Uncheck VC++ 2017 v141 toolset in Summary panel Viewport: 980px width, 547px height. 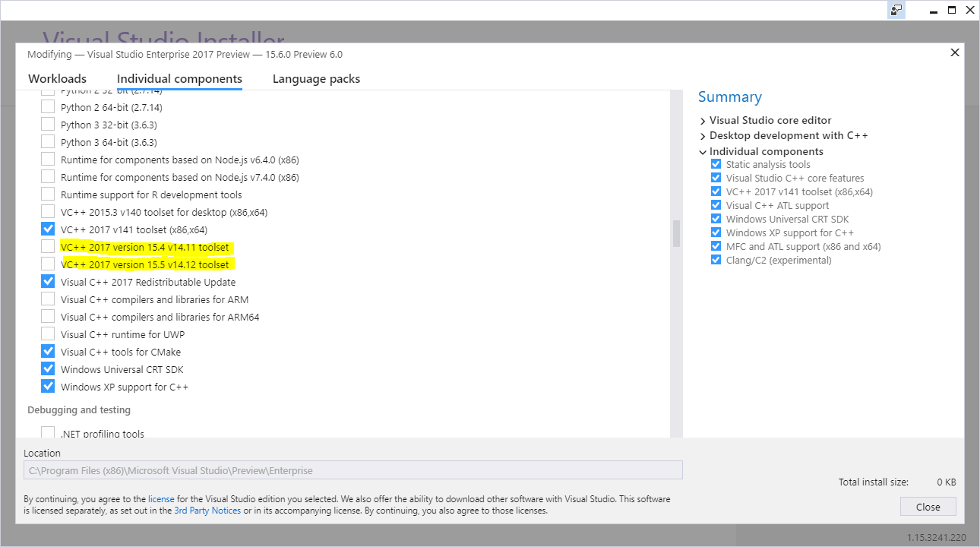coord(716,192)
